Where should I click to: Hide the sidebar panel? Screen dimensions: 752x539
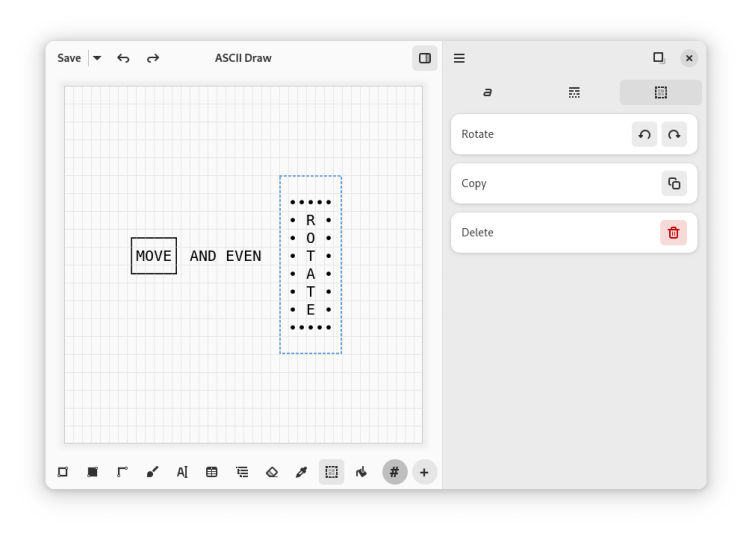pos(425,58)
